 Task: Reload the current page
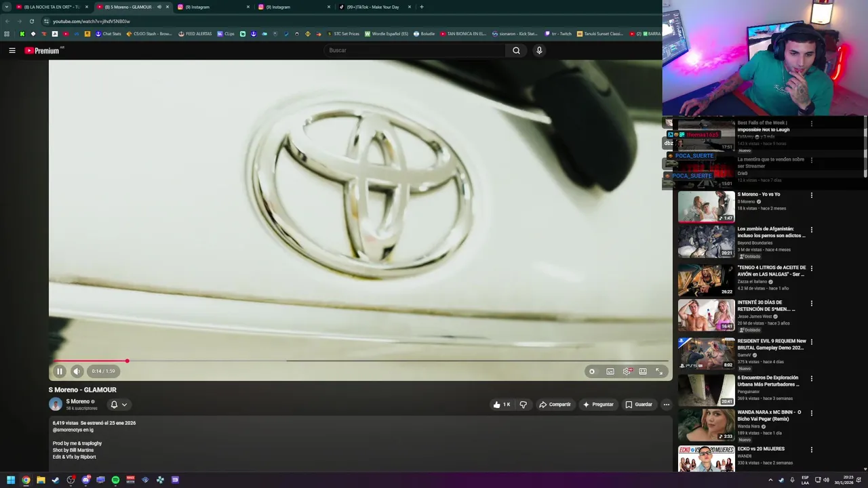point(31,21)
